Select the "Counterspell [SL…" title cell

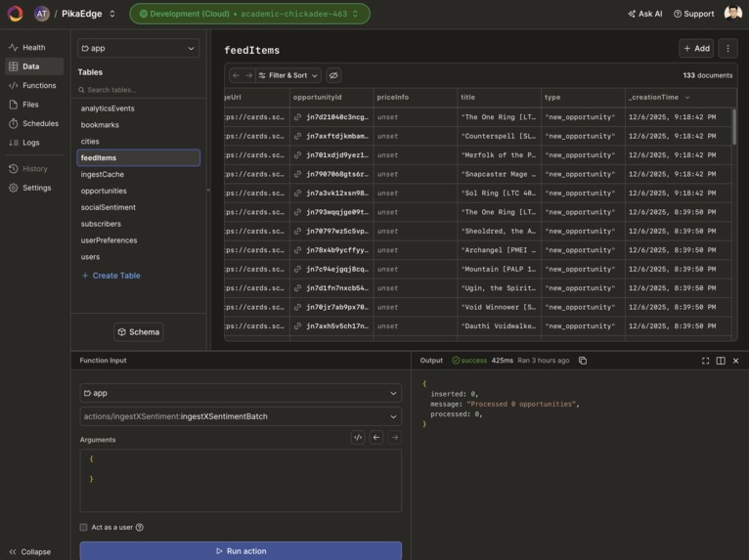499,136
